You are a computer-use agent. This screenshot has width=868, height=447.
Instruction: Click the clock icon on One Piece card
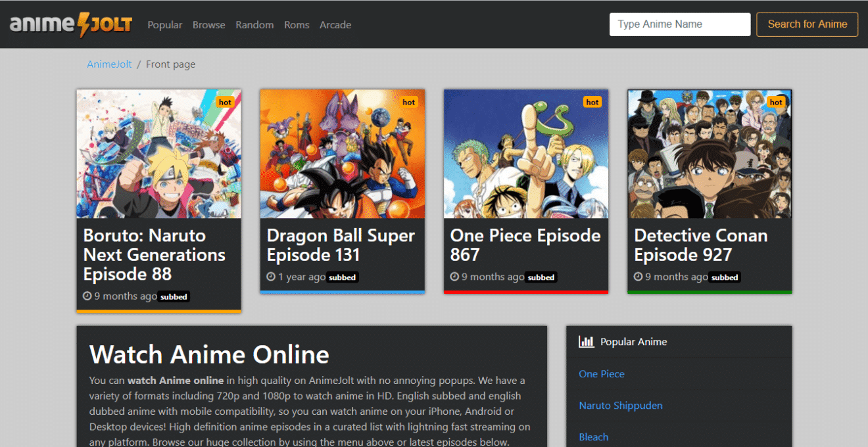(454, 277)
